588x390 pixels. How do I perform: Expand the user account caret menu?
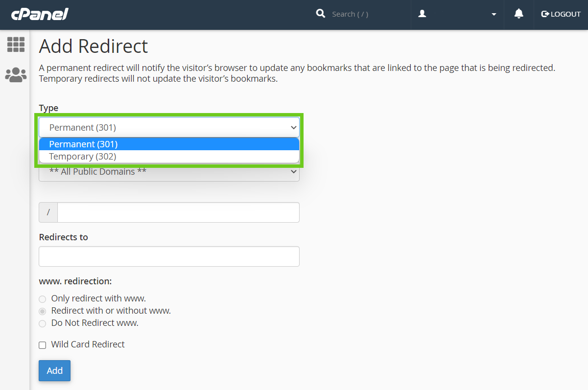pos(494,15)
